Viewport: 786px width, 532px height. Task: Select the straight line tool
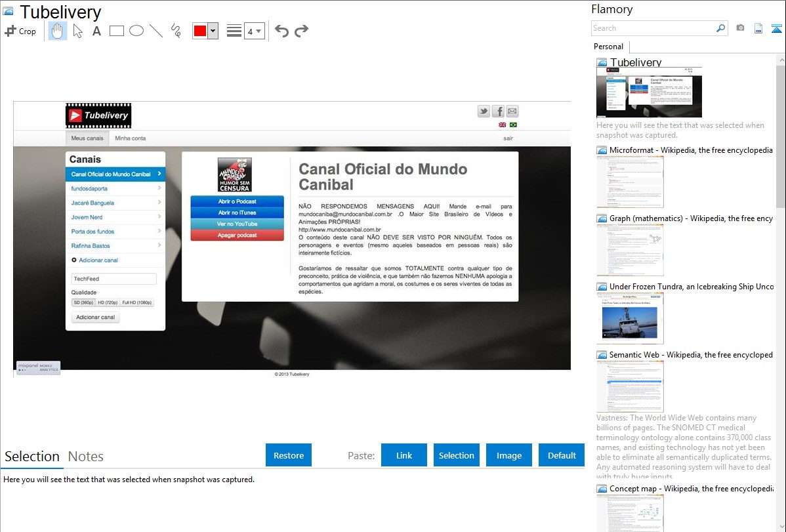coord(156,31)
